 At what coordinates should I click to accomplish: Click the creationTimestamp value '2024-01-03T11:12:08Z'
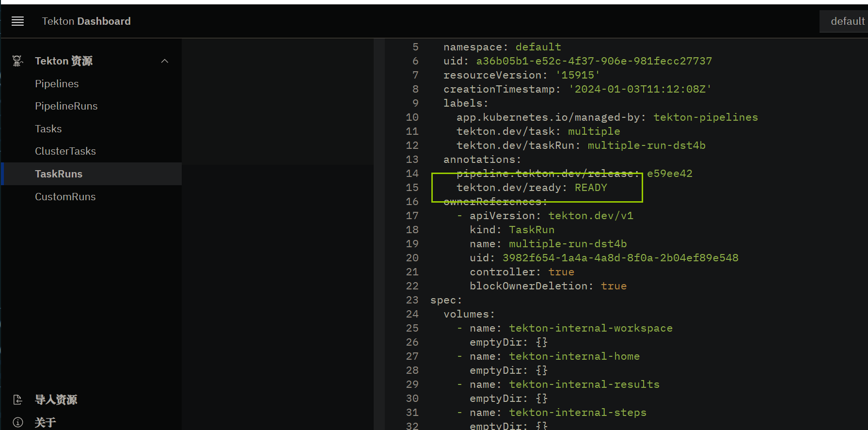pos(640,89)
